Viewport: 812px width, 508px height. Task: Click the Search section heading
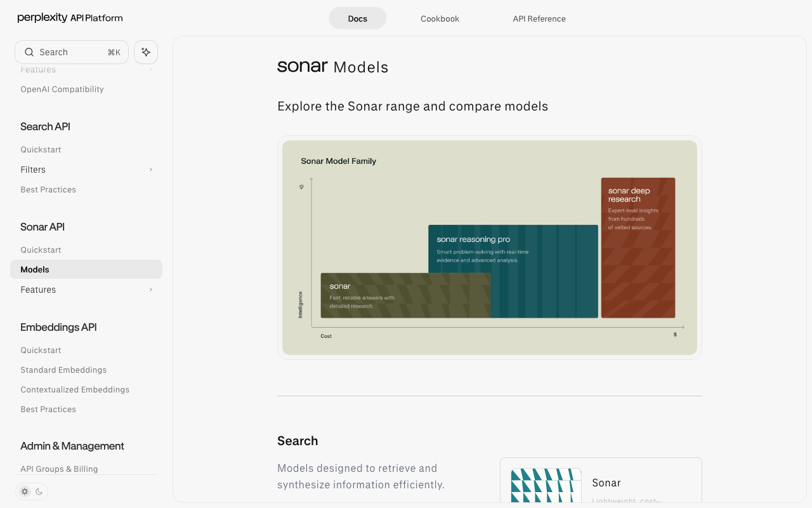[x=298, y=441]
